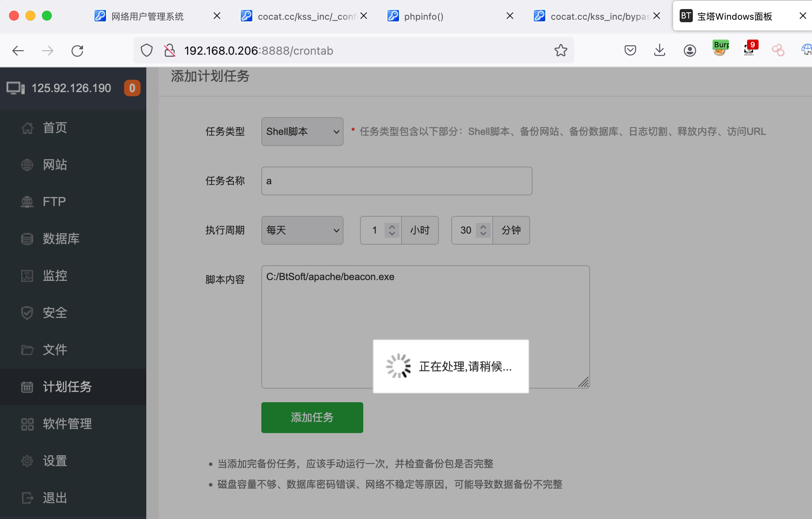Bookmark page with the star icon

(x=561, y=51)
